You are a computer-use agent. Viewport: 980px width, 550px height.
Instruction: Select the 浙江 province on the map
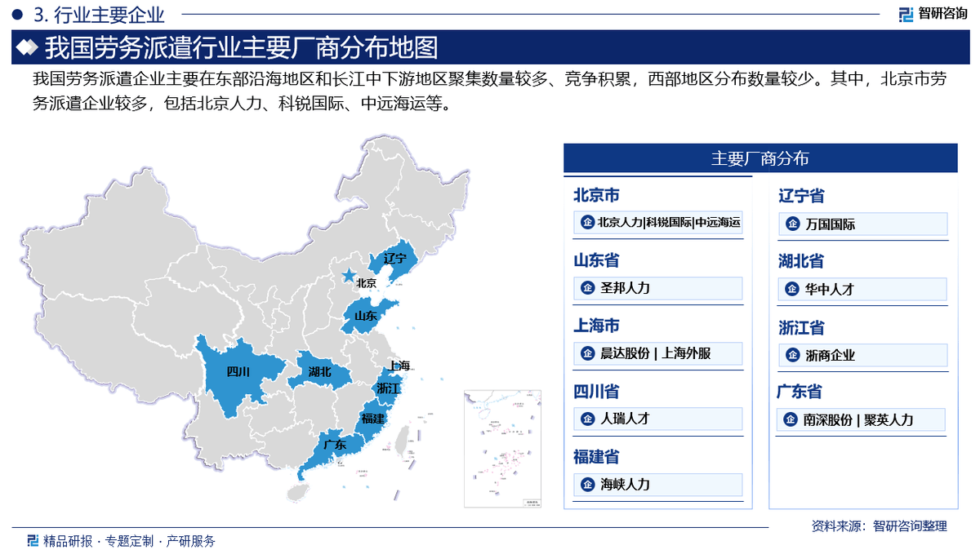coord(389,388)
